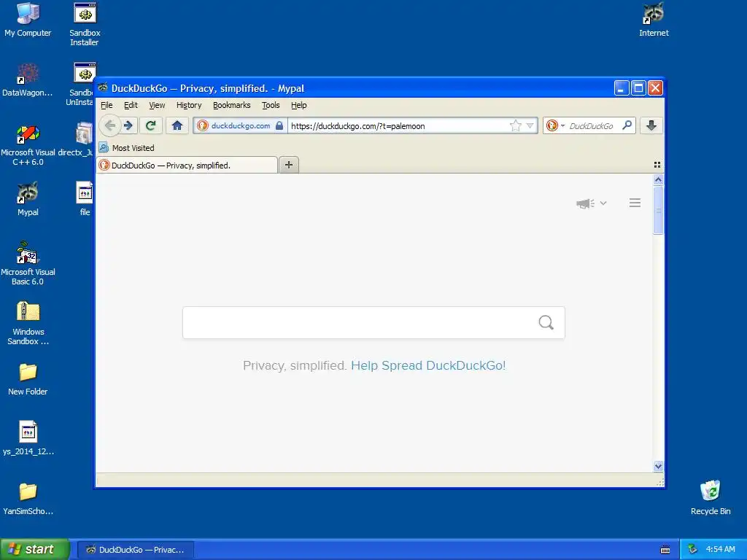The height and width of the screenshot is (560, 747).
Task: Click the network tray icon by the clock
Action: pos(693,549)
